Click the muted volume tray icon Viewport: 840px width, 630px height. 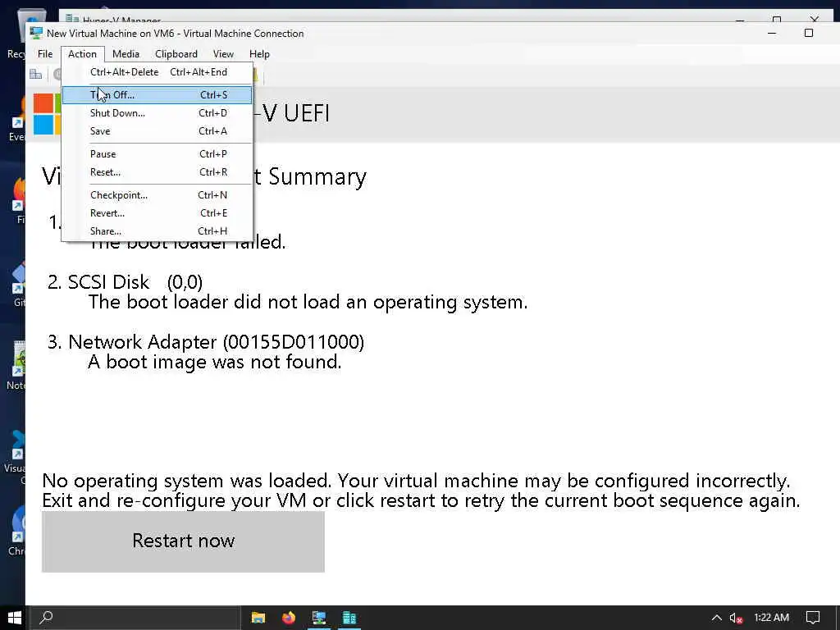736,618
